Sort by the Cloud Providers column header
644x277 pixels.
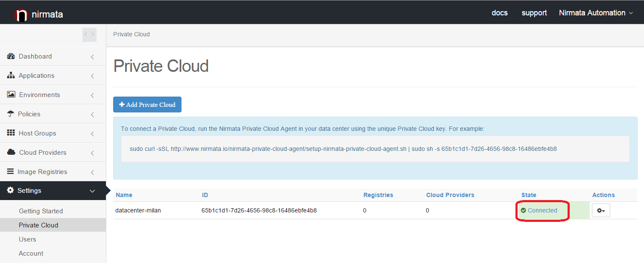pos(450,195)
